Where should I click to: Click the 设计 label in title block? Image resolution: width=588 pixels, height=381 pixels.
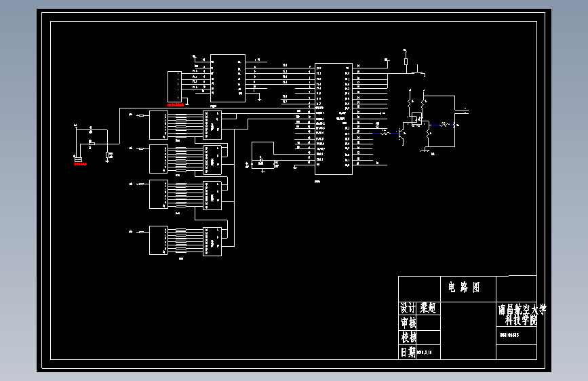(408, 308)
